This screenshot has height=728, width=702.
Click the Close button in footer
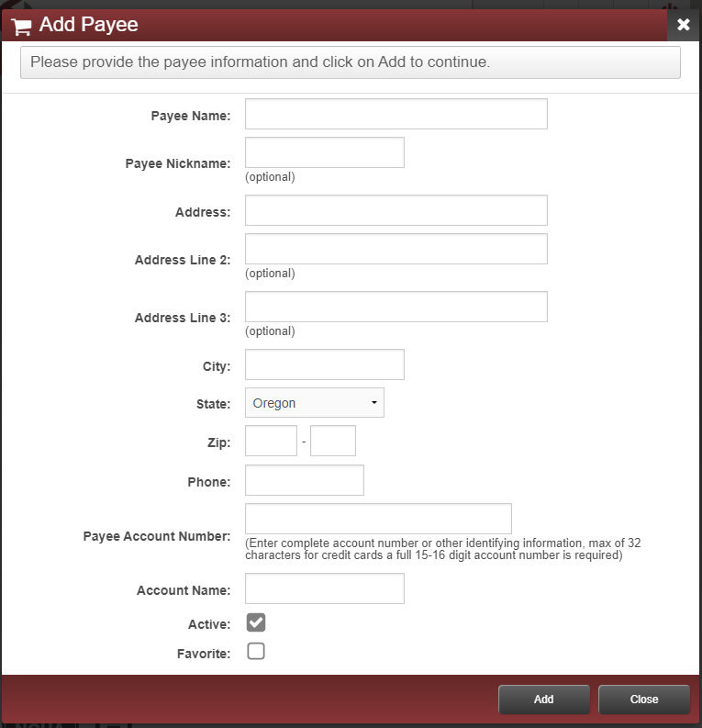pos(643,700)
